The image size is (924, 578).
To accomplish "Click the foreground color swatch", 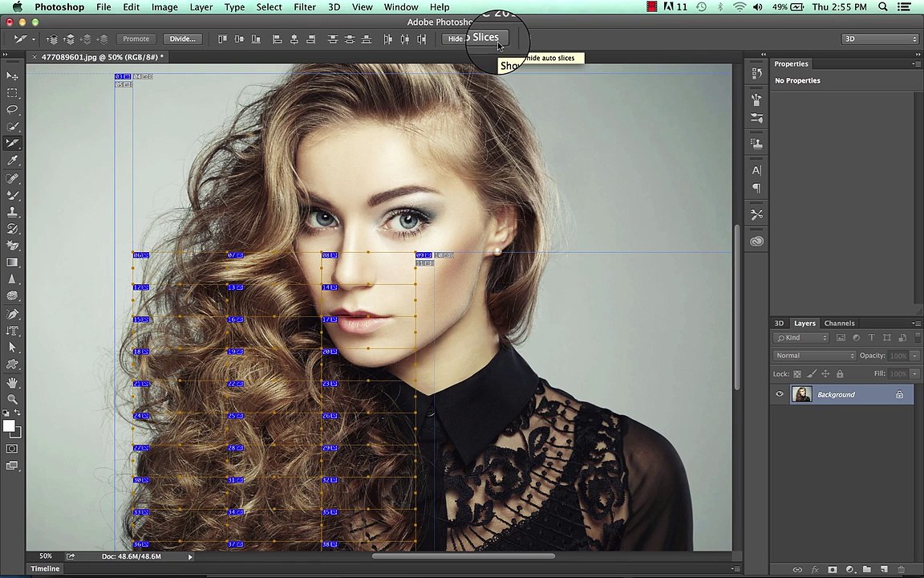I will pos(9,426).
